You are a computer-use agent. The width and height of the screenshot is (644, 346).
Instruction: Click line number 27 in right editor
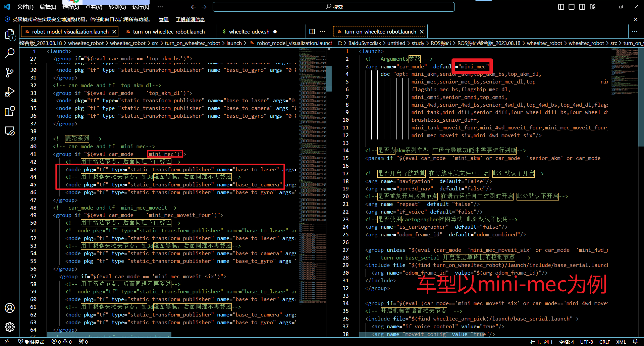tap(345, 250)
